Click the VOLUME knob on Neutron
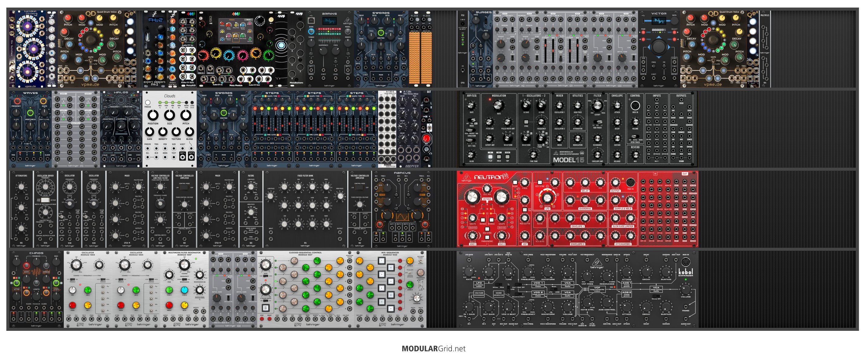The image size is (868, 355). point(615,183)
